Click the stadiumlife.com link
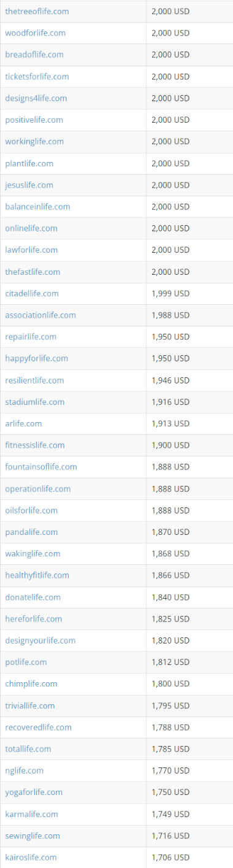Screen dimensions: 233x868 tap(34, 402)
